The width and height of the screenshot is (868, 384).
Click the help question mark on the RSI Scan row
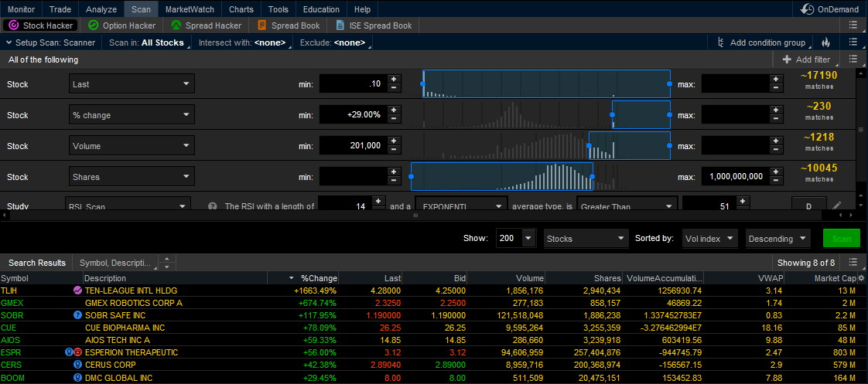click(x=212, y=206)
